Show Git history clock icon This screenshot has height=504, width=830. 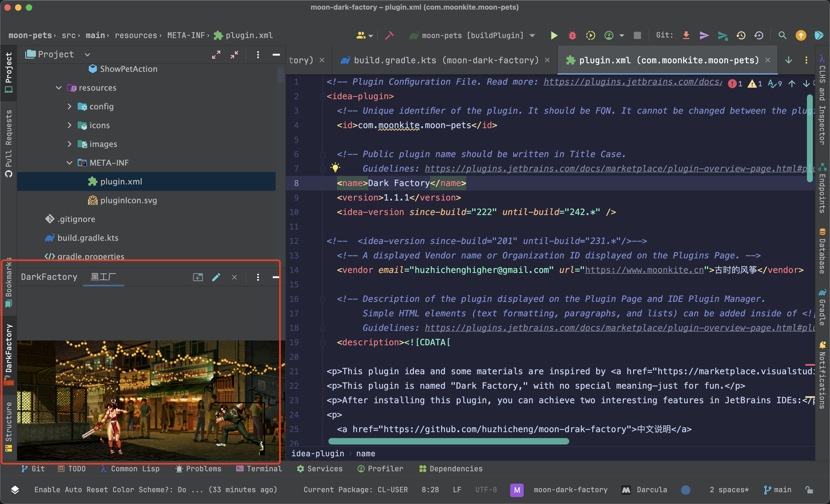pos(741,35)
